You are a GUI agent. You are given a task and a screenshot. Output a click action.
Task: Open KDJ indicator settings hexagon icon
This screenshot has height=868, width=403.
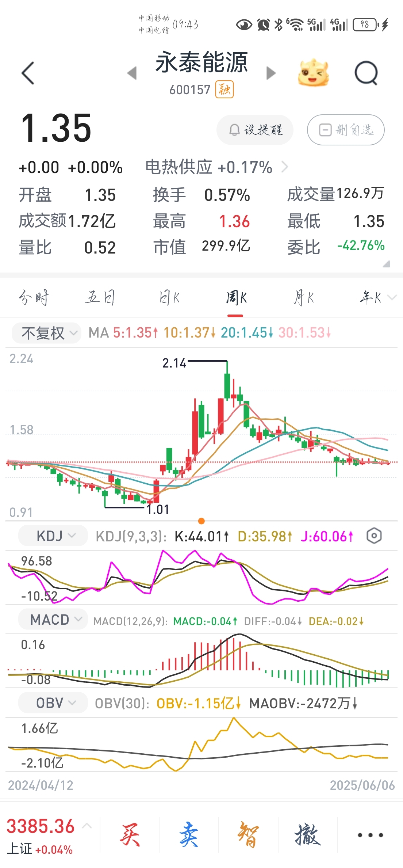coord(374,536)
